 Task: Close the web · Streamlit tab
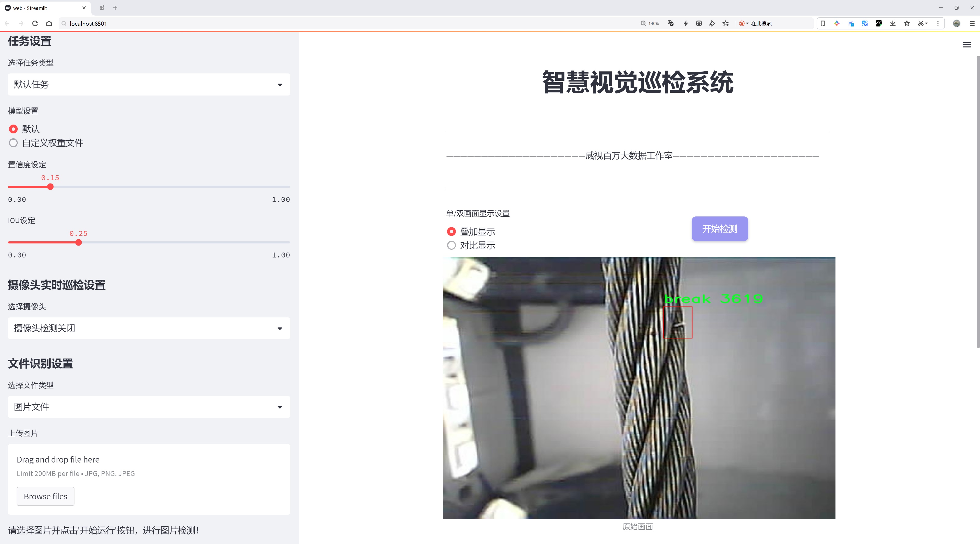coord(84,8)
